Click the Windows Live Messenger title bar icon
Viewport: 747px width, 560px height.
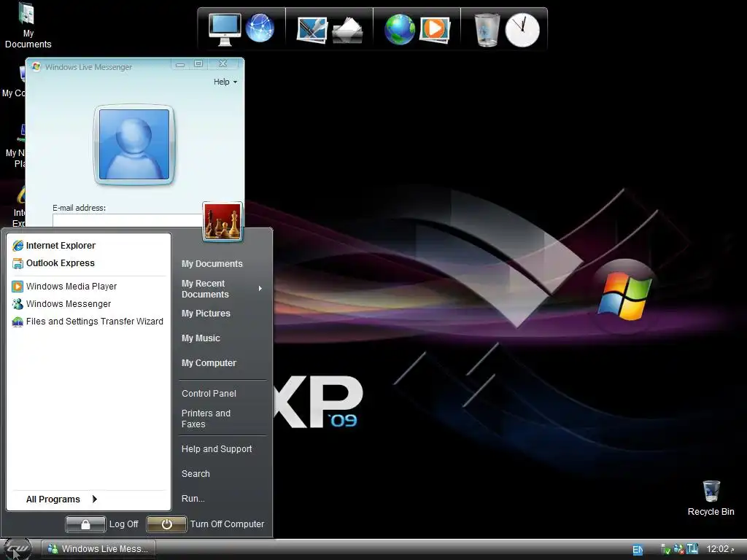36,66
